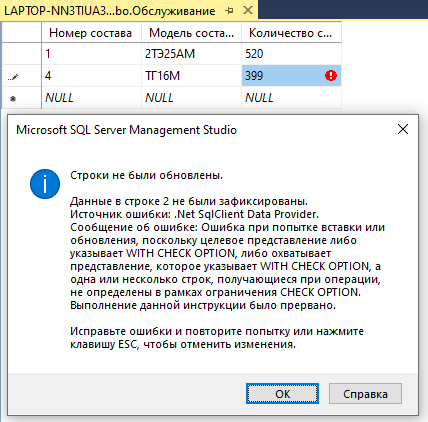Click the cell with value 520
The height and width of the screenshot is (422, 428).
291,54
